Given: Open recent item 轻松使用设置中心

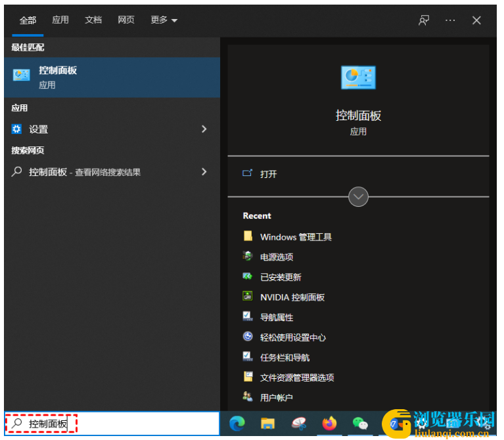Looking at the screenshot, I should [293, 338].
